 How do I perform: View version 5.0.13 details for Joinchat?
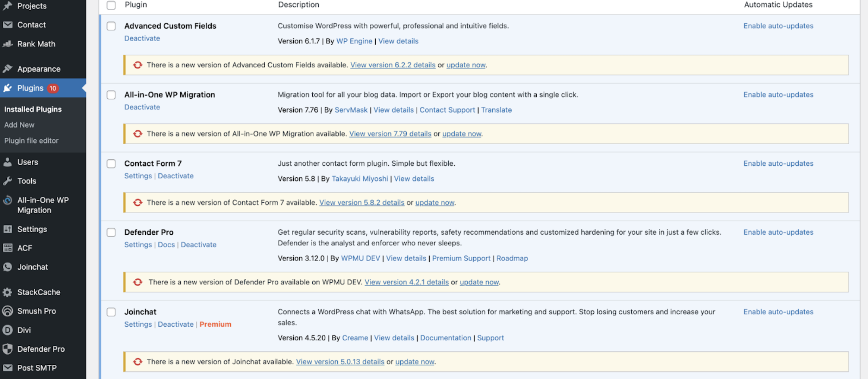pos(340,362)
